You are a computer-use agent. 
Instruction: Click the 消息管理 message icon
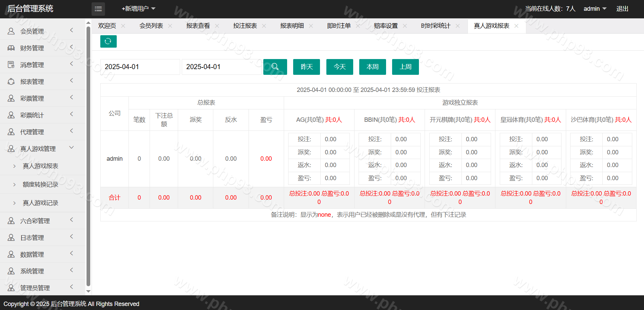(x=11, y=65)
